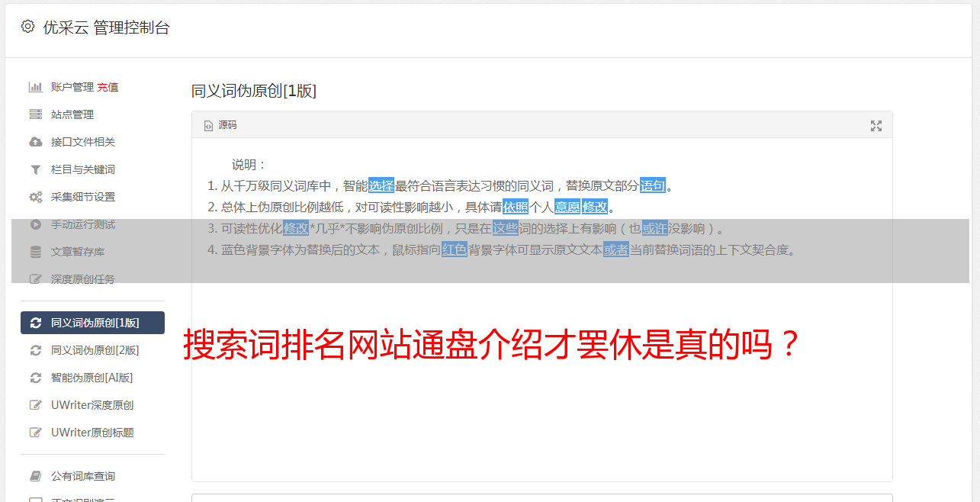Screen dimensions: 980x502
Task: Click the 栏目与关键词 filter icon
Action: pyautogui.click(x=35, y=169)
